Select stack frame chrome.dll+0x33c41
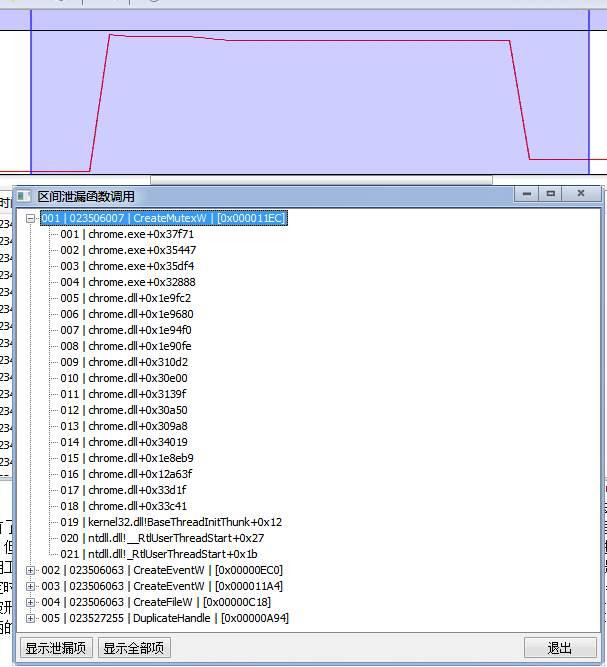607x667 pixels. click(x=124, y=506)
